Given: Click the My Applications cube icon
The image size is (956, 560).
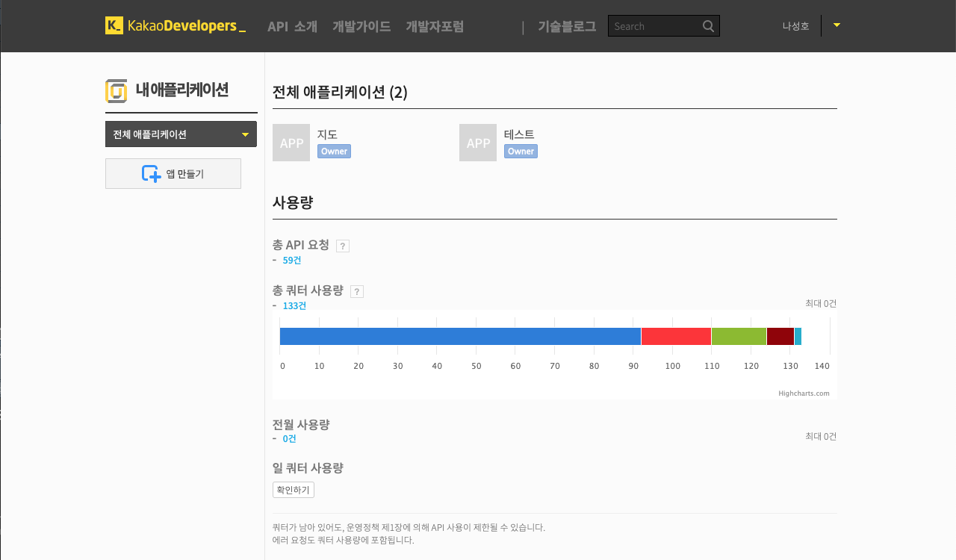Looking at the screenshot, I should click(117, 91).
